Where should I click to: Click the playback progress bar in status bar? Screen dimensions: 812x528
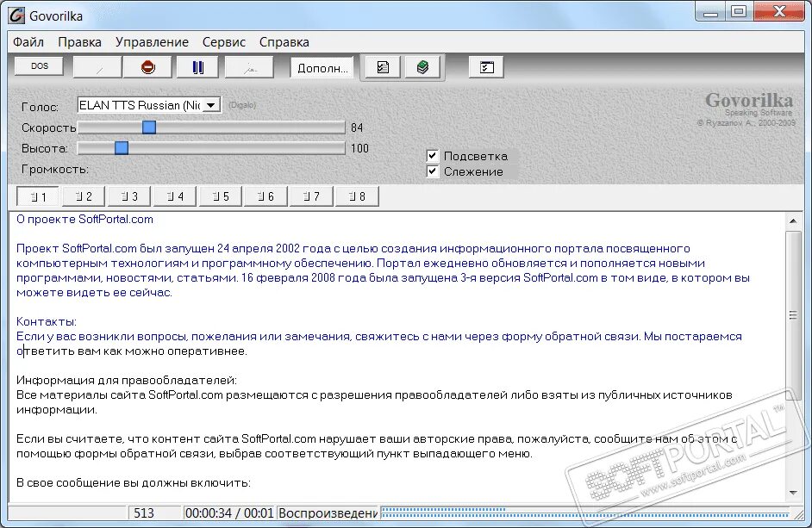pyautogui.click(x=585, y=513)
